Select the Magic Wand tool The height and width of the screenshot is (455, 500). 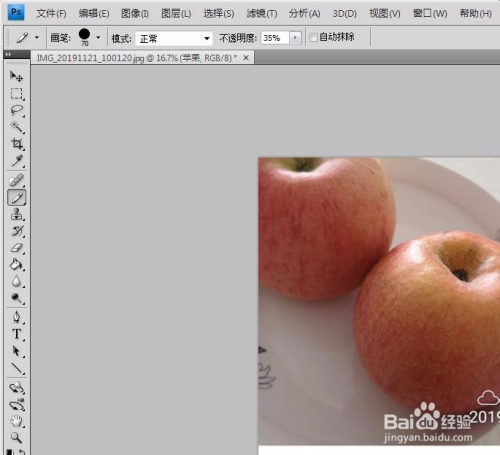point(16,127)
